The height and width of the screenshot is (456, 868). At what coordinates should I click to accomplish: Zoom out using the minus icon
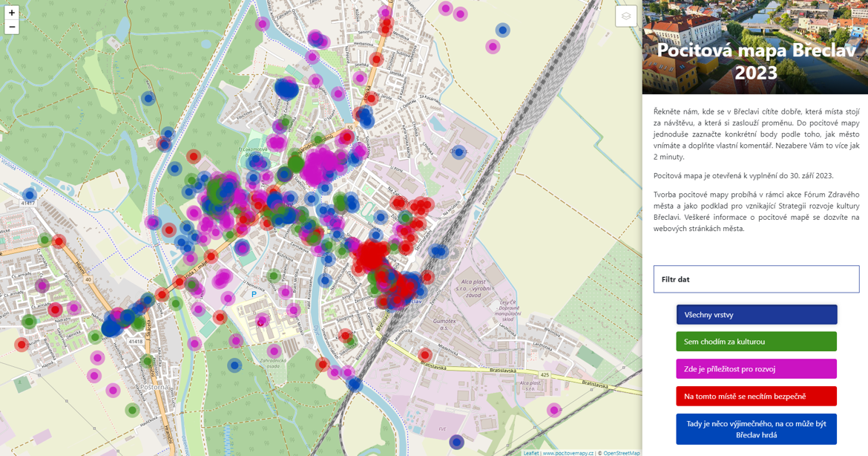point(12,27)
